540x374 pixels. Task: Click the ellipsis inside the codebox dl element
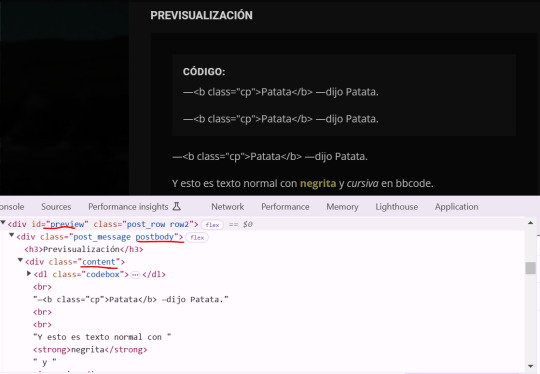[x=135, y=275]
